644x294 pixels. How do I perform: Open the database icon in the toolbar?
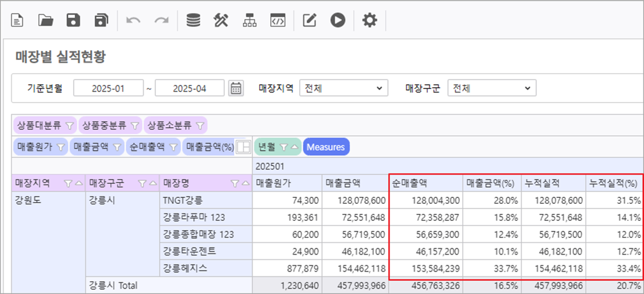[193, 20]
